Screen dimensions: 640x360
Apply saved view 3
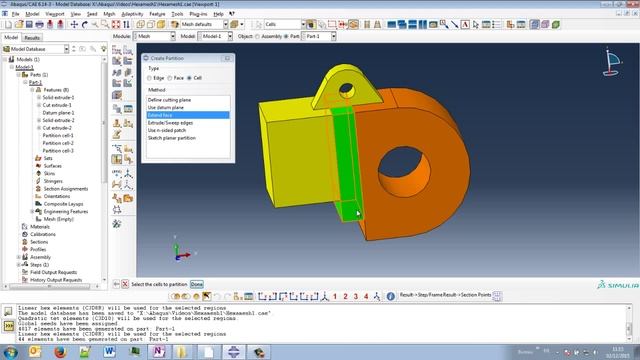click(x=356, y=296)
